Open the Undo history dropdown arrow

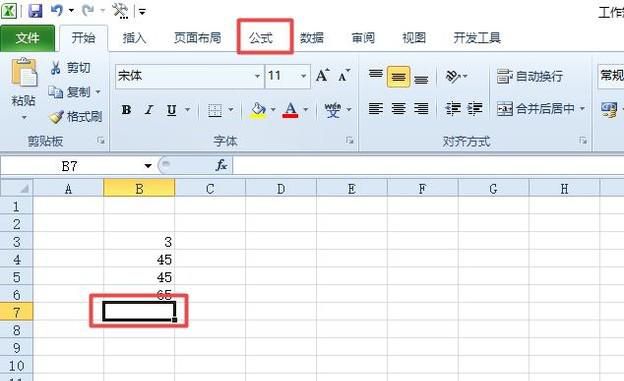71,11
